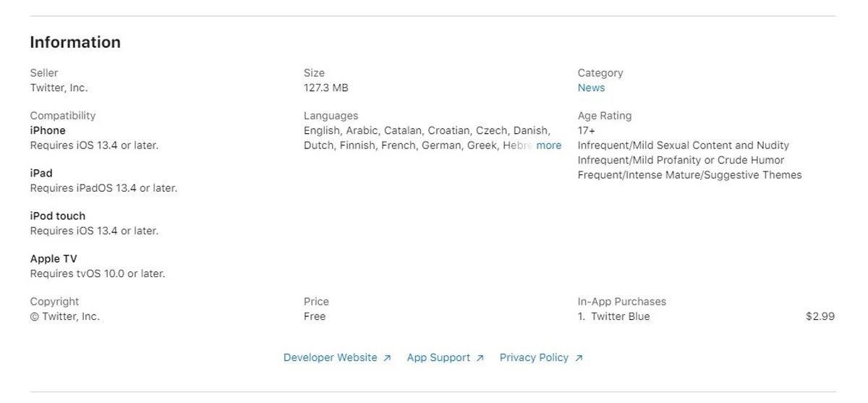Click the 17+ age rating value

pos(586,131)
